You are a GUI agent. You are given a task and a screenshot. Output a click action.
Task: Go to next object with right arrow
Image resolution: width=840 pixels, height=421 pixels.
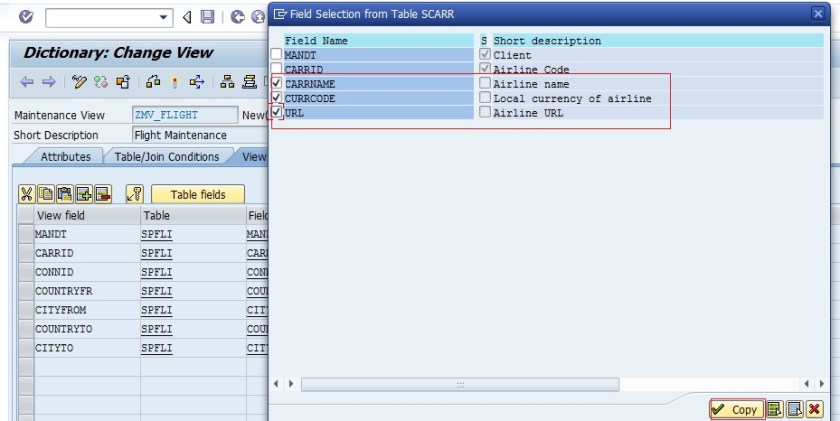click(x=49, y=82)
